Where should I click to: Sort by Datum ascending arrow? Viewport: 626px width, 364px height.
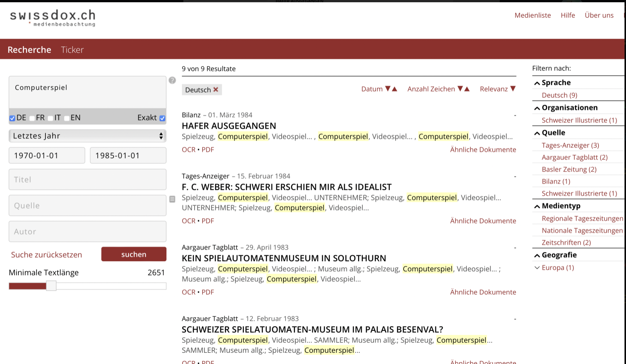tap(395, 89)
